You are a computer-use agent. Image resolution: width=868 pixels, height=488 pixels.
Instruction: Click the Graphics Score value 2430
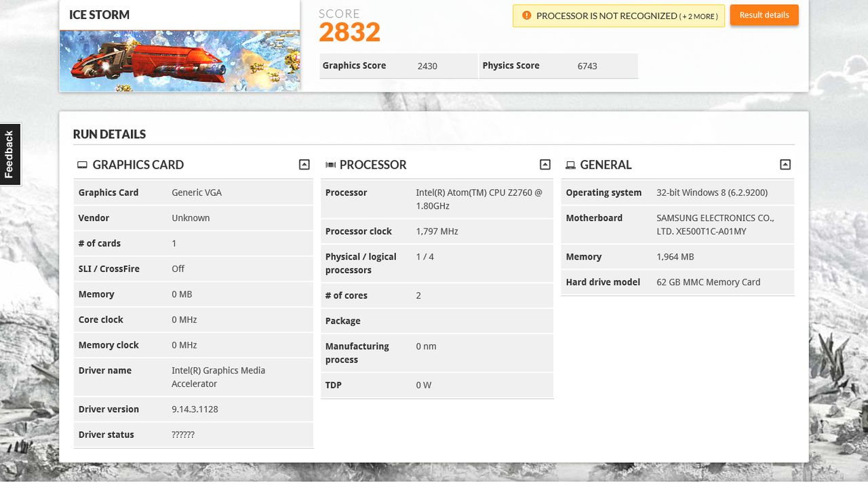pyautogui.click(x=427, y=66)
